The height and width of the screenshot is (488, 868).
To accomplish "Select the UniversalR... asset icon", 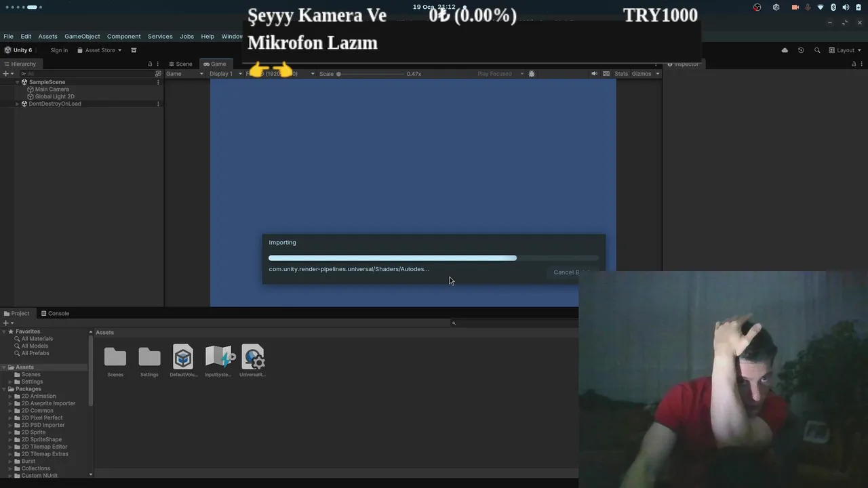I will click(253, 357).
